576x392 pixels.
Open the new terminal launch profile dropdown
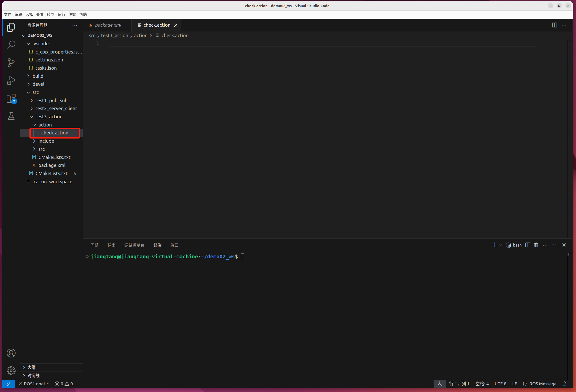(x=500, y=245)
